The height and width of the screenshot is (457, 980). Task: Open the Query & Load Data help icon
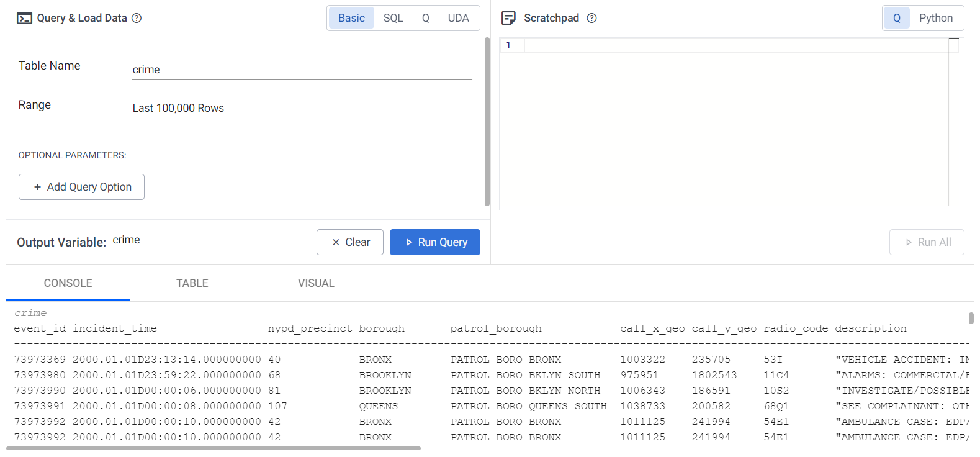pyautogui.click(x=137, y=18)
